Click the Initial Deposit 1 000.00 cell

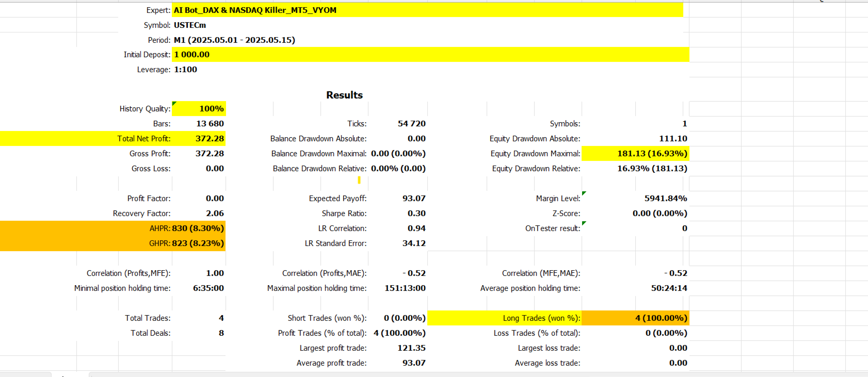(430, 54)
